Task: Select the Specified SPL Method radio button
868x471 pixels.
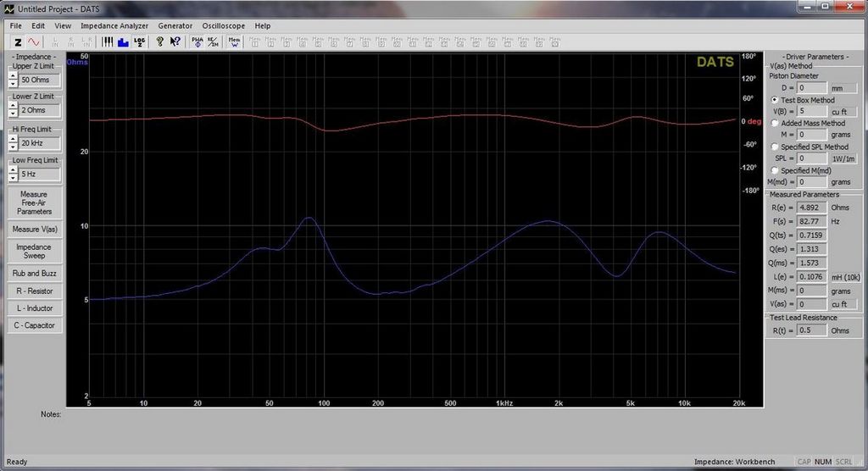Action: pyautogui.click(x=775, y=147)
